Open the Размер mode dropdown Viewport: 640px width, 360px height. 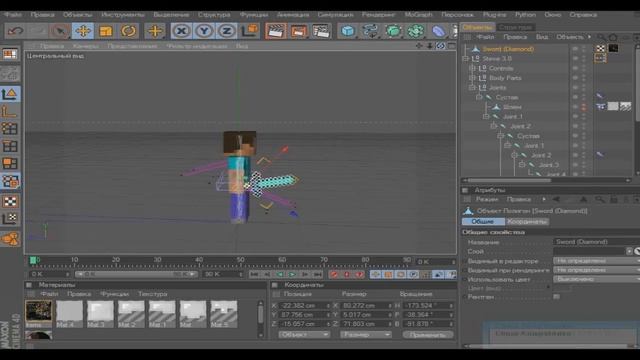pyautogui.click(x=366, y=335)
